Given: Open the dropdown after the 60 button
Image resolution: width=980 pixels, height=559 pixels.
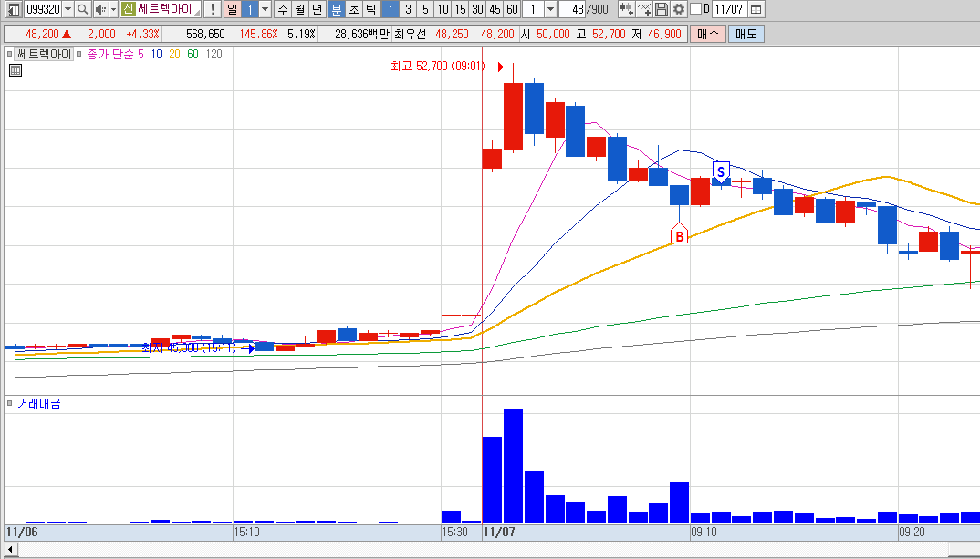Looking at the screenshot, I should pos(550,9).
